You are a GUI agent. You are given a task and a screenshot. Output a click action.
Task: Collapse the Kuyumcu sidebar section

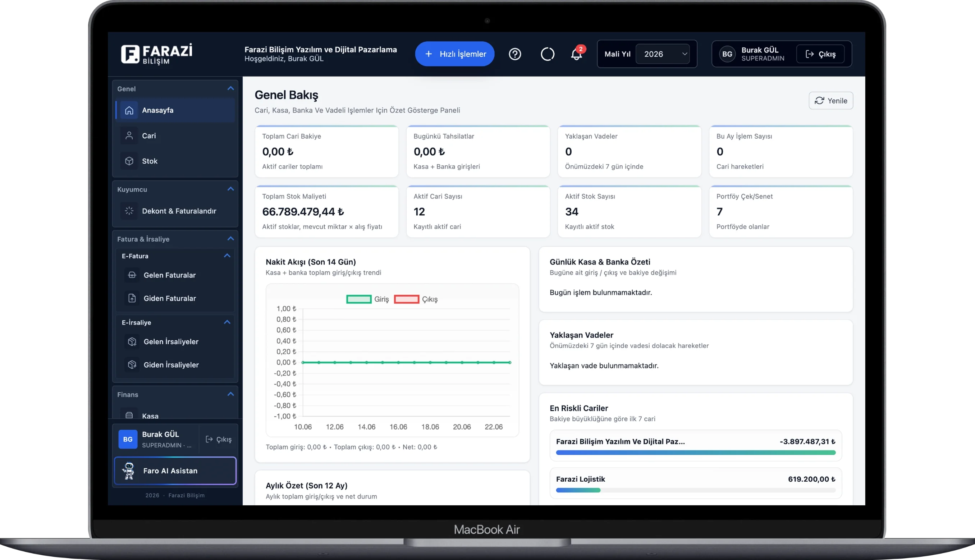[230, 189]
